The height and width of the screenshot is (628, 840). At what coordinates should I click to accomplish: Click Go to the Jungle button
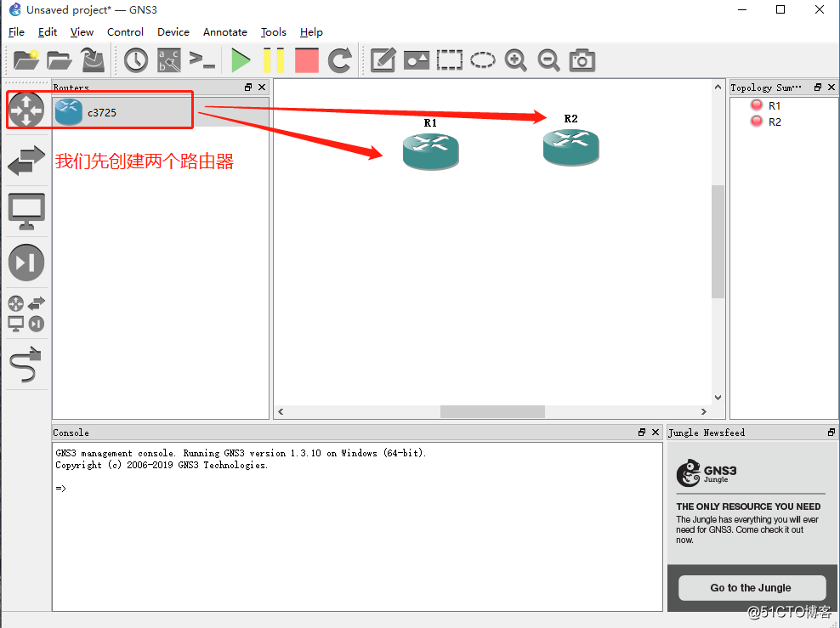751,587
